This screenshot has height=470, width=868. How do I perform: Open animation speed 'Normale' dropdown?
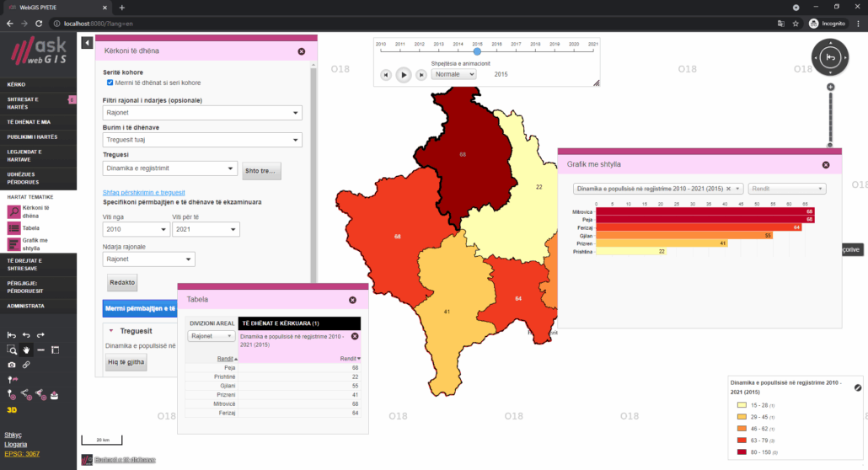(453, 74)
